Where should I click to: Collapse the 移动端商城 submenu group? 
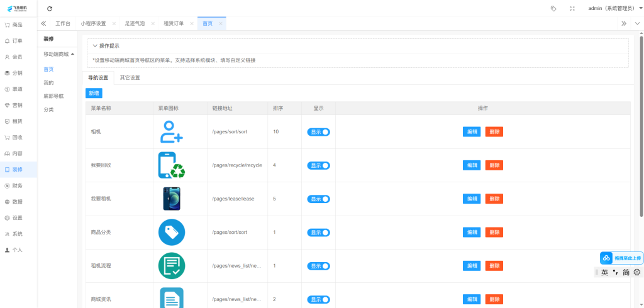tap(58, 54)
